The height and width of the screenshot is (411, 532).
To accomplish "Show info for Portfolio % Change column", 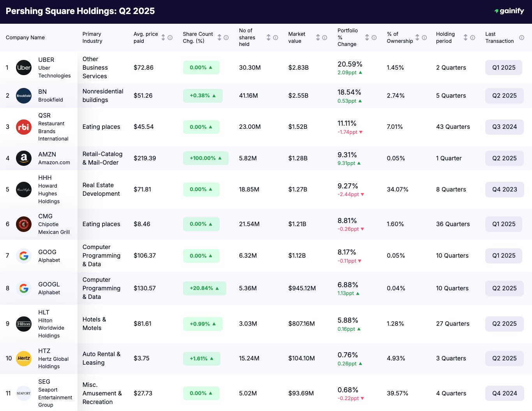I will [374, 38].
